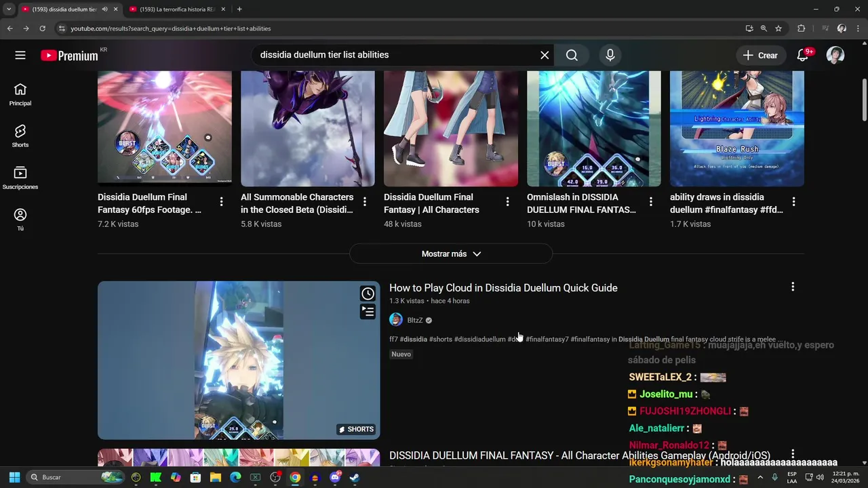This screenshot has height=488, width=868.
Task: Open options for Dissidia Duellum 60fps Footage short
Action: 222,202
